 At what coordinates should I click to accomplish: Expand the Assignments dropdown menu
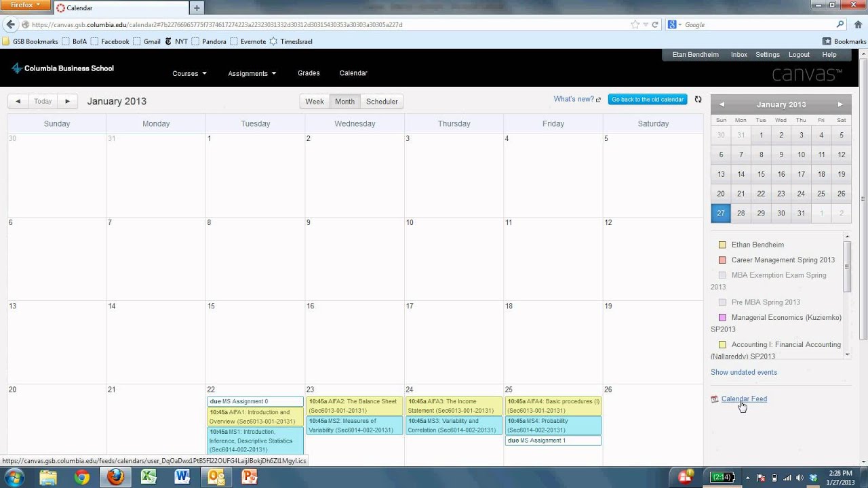click(x=252, y=73)
